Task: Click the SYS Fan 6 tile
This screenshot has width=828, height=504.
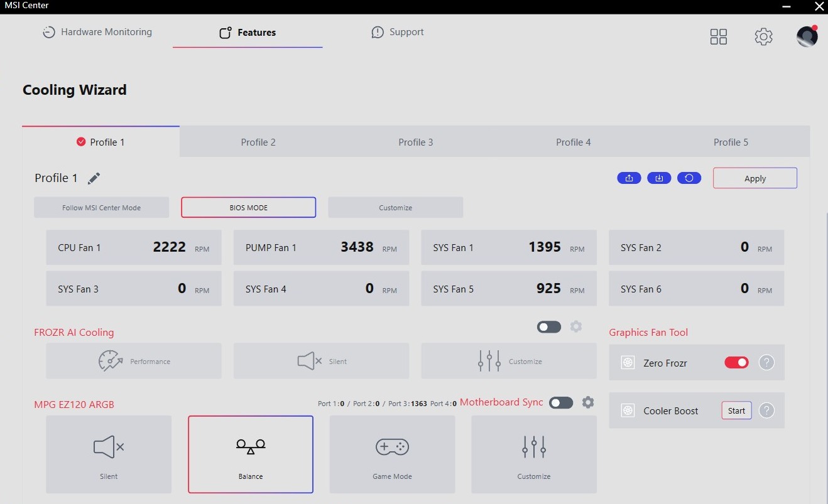Action: click(697, 289)
